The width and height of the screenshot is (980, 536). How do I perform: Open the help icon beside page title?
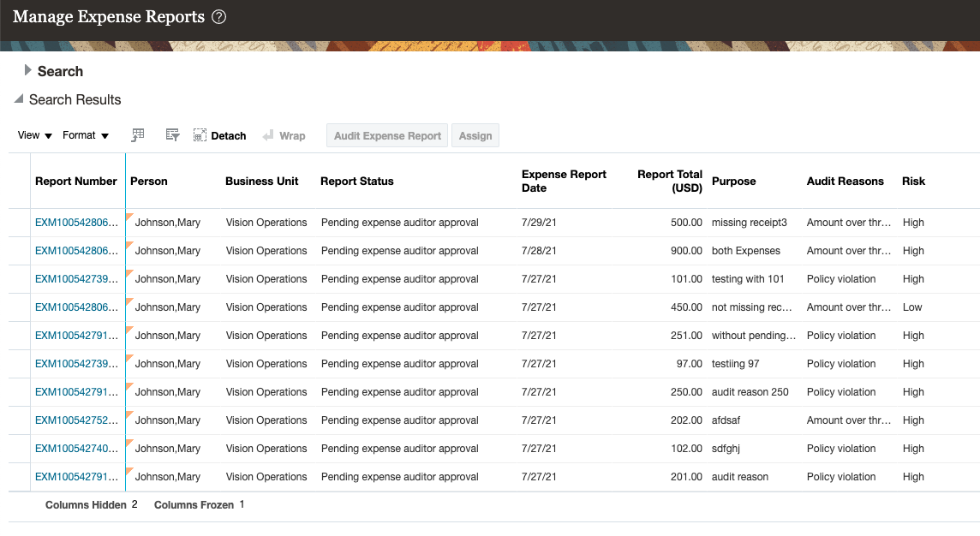pos(218,17)
